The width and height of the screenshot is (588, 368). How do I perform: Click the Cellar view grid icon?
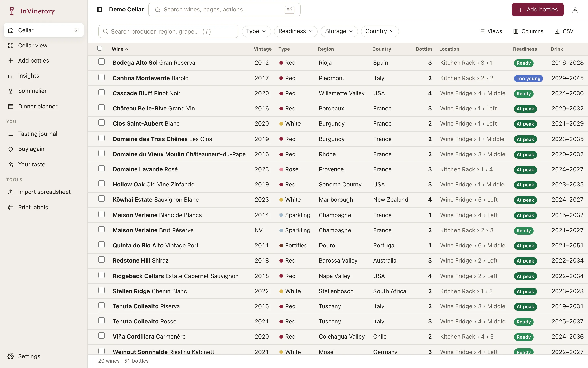click(11, 46)
